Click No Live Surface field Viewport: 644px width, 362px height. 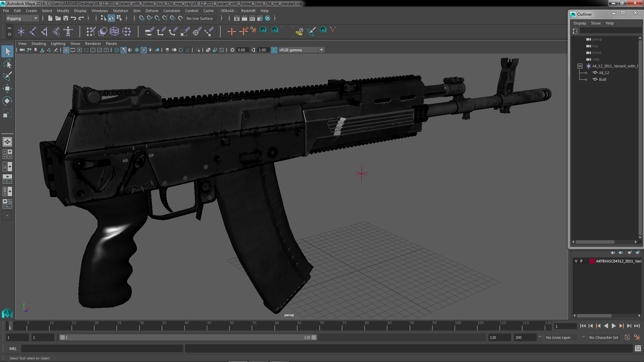click(201, 18)
